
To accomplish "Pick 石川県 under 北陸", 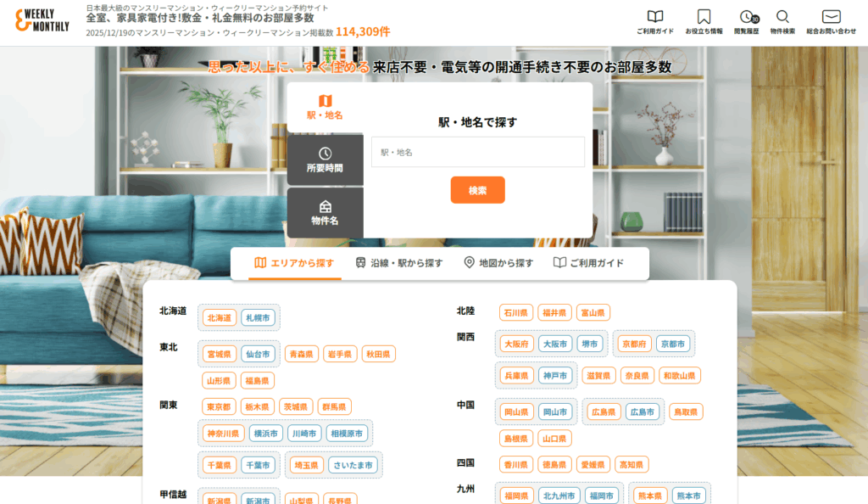I will [515, 313].
